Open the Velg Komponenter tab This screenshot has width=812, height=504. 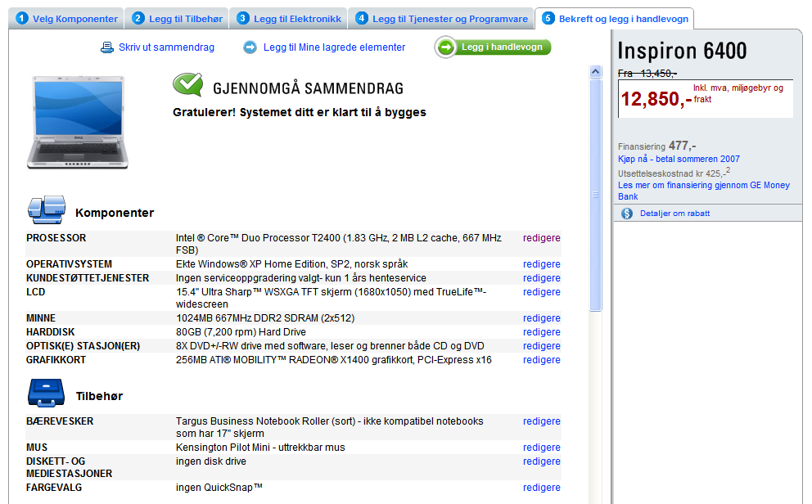66,19
